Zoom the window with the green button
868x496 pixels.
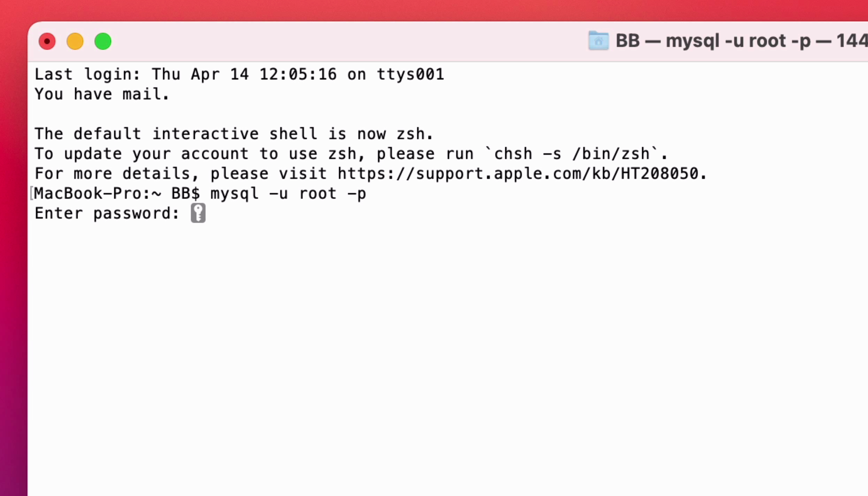[103, 42]
